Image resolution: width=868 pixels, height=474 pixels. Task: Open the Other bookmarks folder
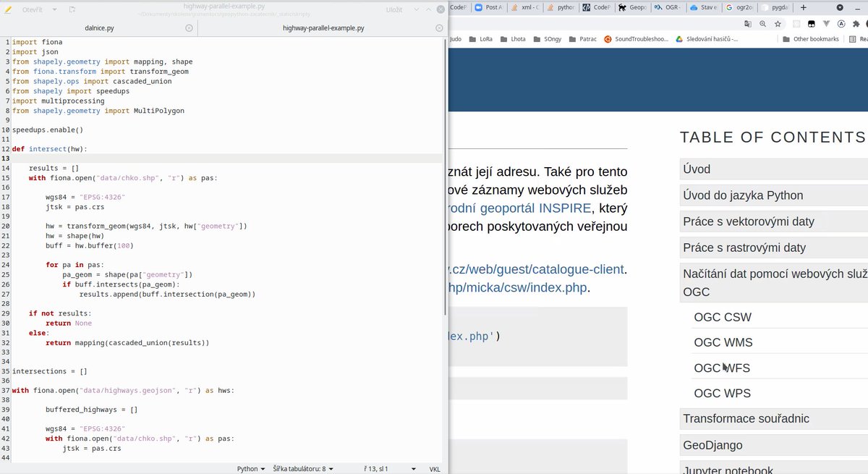pos(809,39)
